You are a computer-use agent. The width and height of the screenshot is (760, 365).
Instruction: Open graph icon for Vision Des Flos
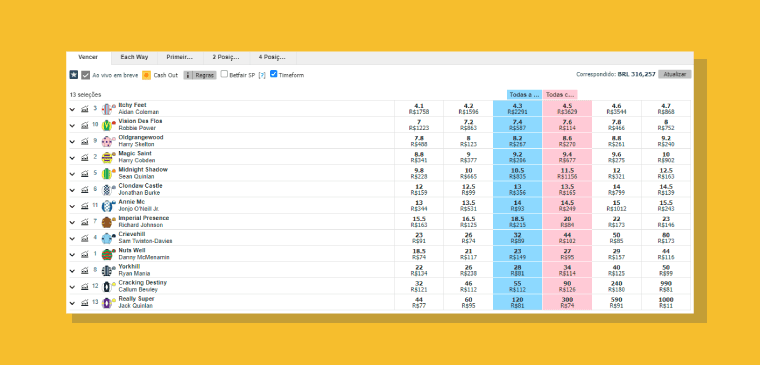[x=84, y=125]
